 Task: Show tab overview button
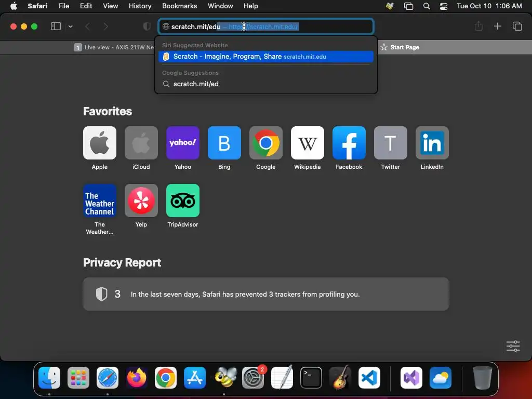coord(517,26)
